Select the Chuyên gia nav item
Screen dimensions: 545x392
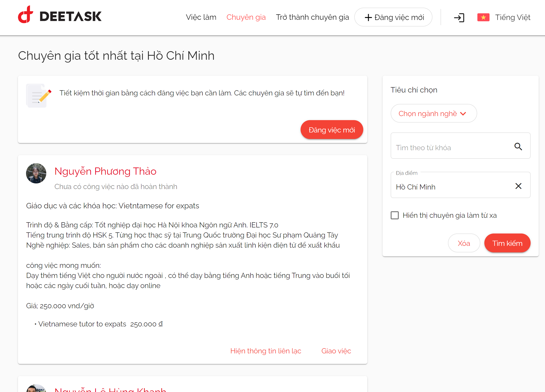coord(246,17)
